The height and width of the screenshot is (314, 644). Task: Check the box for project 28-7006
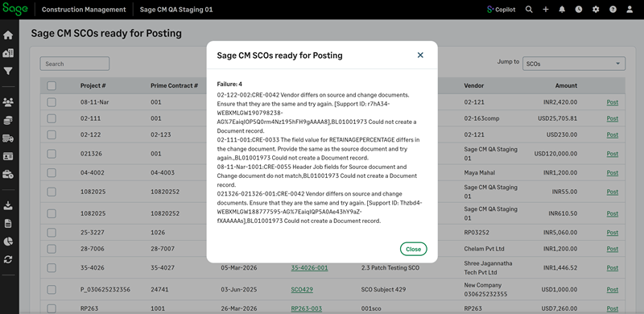pyautogui.click(x=52, y=249)
